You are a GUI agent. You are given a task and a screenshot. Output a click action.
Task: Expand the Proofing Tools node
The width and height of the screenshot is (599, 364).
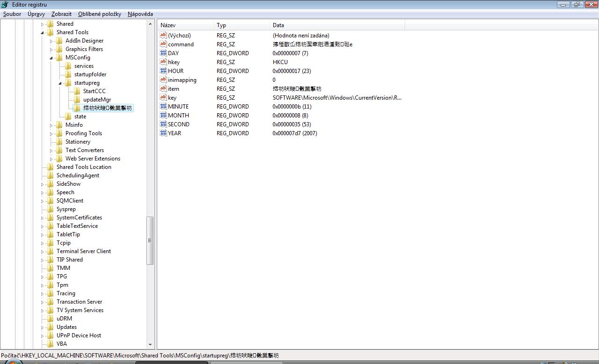click(x=51, y=134)
